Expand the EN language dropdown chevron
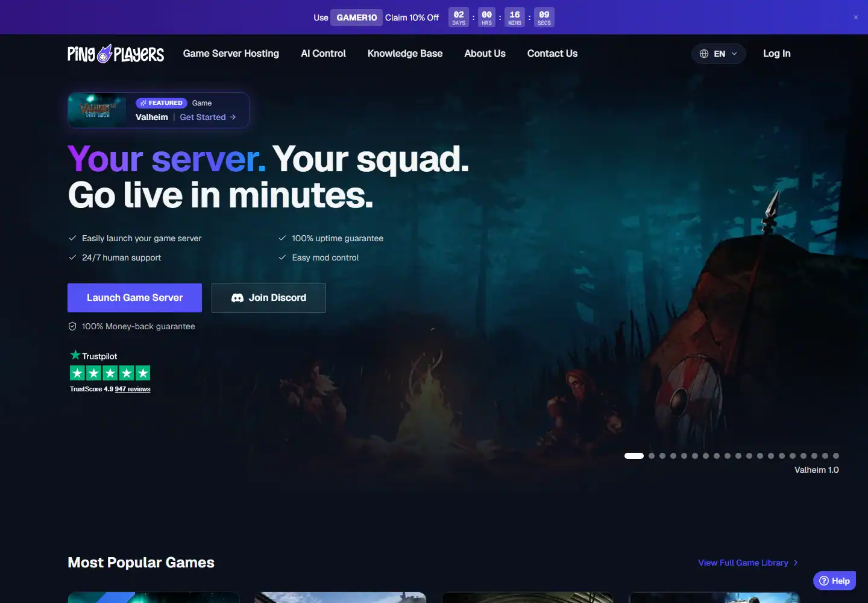This screenshot has width=868, height=603. point(734,54)
